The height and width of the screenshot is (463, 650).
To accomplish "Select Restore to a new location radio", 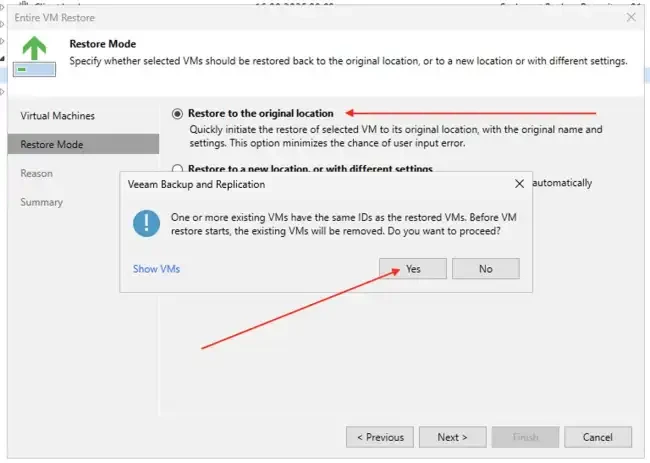I will coord(177,168).
